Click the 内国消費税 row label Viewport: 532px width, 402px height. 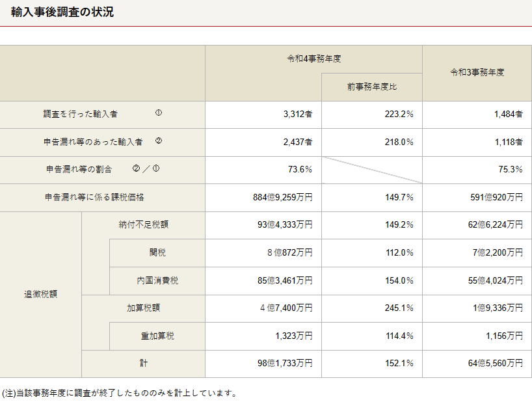point(157,280)
